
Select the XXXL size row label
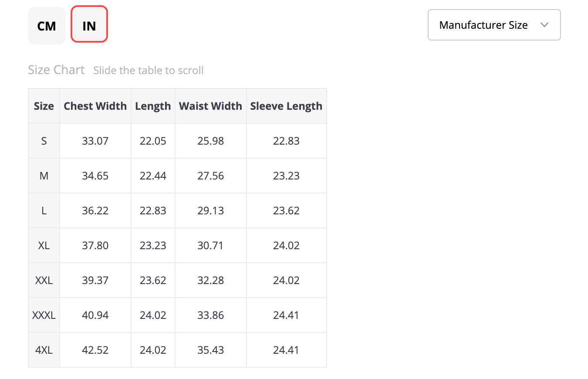point(44,315)
